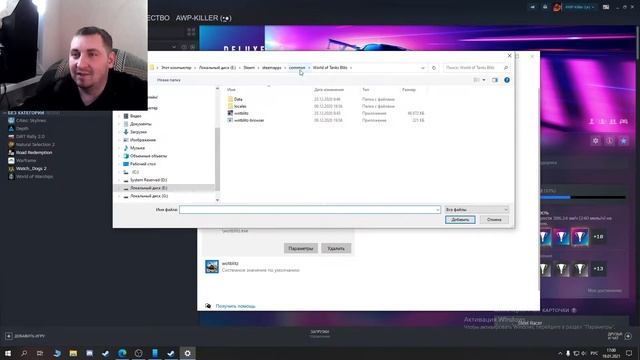
Task: Click the common breadcrumb segment
Action: coord(297,68)
